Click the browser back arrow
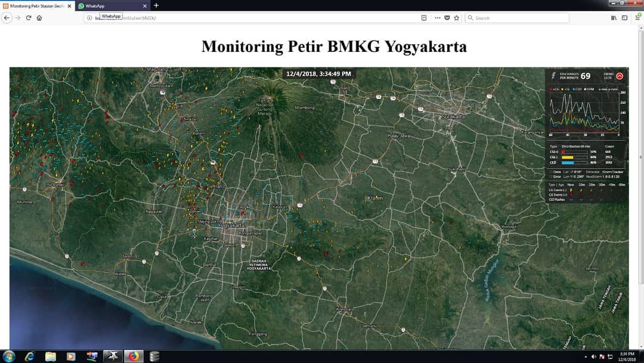 pos(7,18)
